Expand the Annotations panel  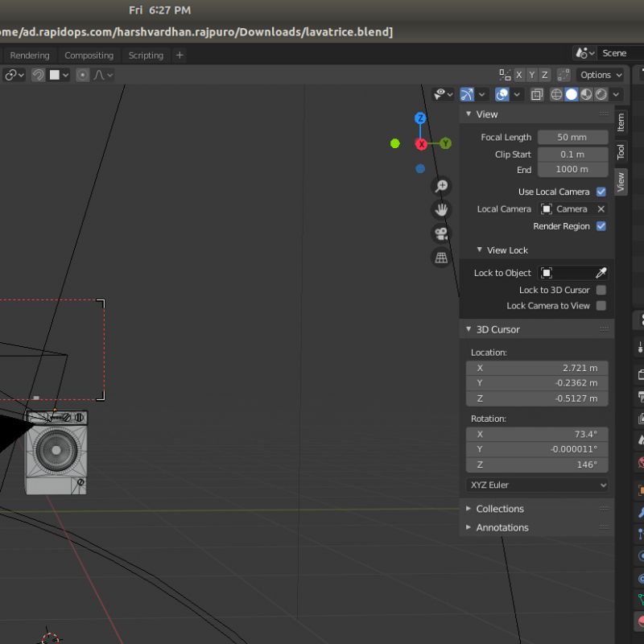(x=469, y=527)
